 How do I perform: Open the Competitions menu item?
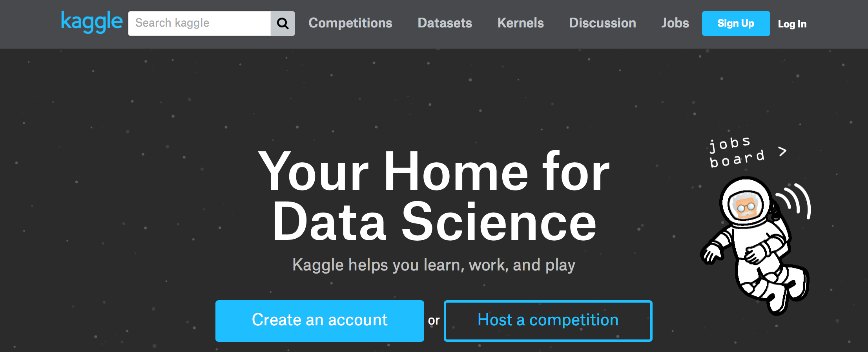(350, 23)
